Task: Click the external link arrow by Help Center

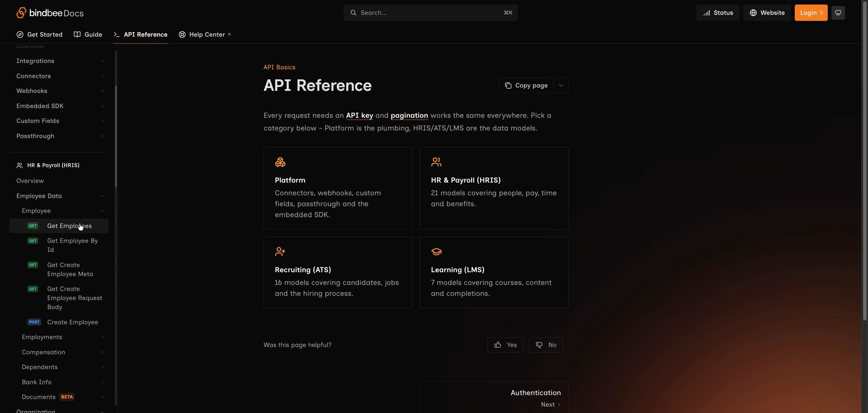Action: click(229, 35)
